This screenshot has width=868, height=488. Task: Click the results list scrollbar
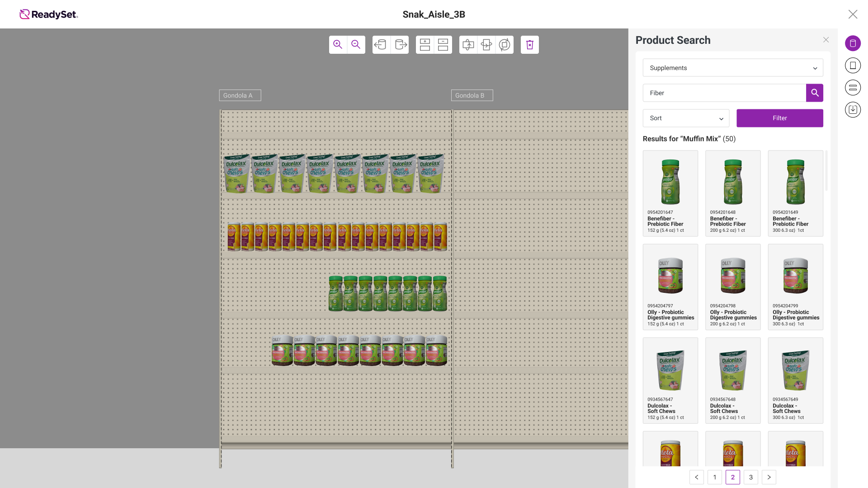(826, 171)
